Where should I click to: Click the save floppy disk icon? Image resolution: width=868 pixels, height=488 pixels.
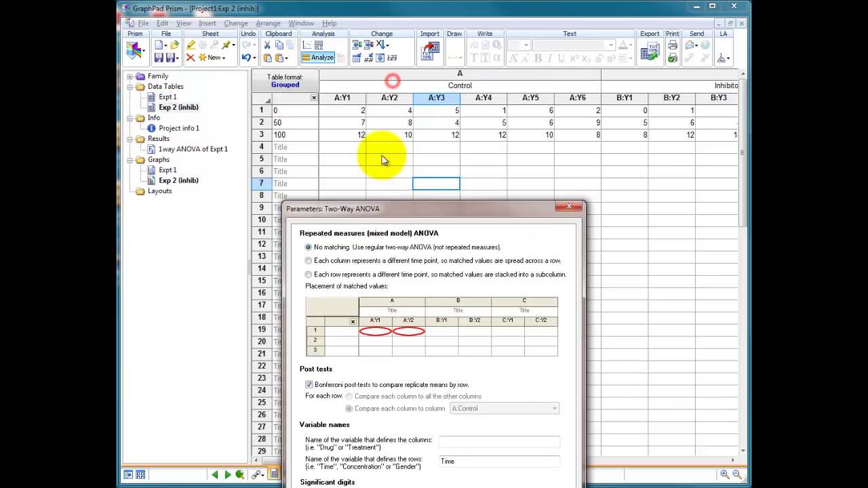click(x=159, y=58)
